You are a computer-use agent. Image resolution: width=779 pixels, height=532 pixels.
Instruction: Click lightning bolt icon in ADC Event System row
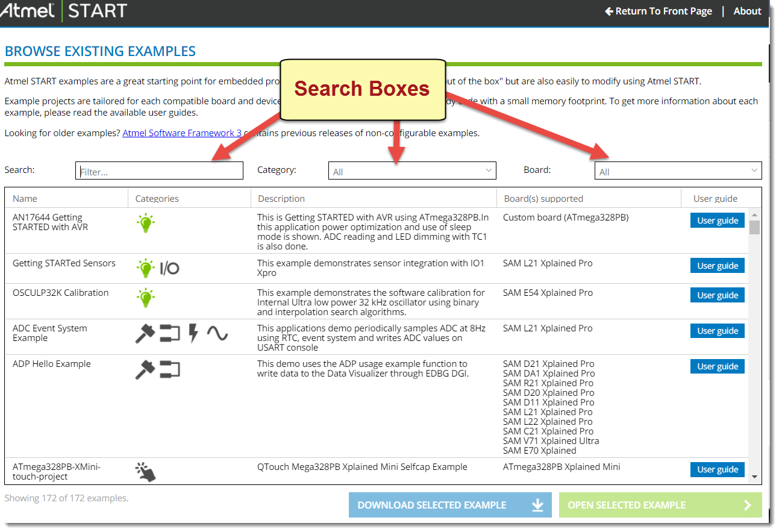coord(193,333)
